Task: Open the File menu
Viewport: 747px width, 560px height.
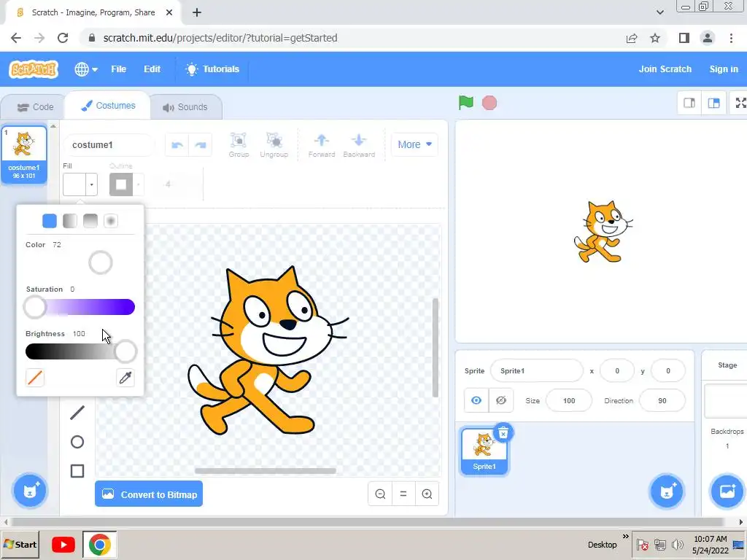Action: click(x=119, y=69)
